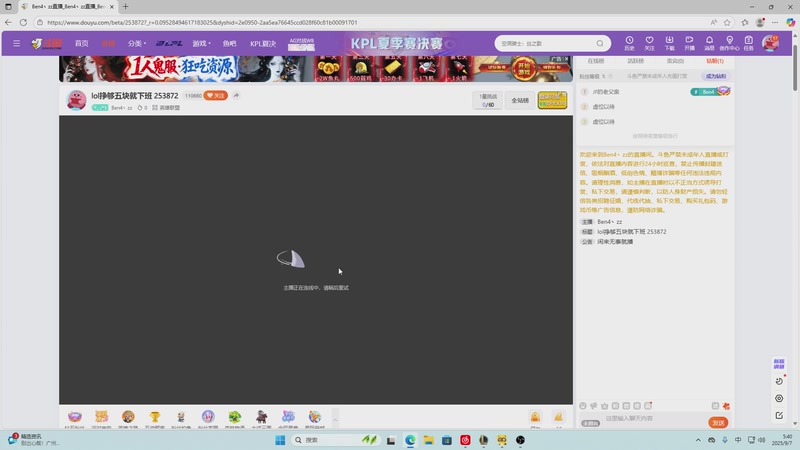Click the green tree gift icon
800x450 pixels.
pos(235,418)
